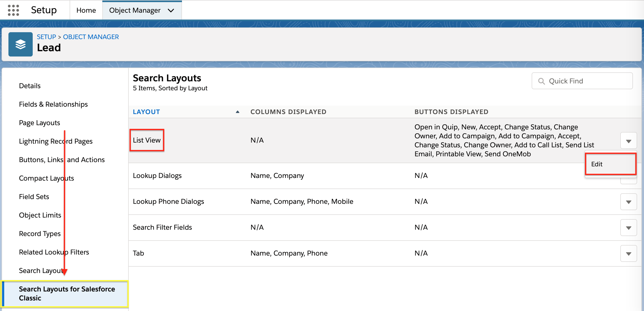Open Search Layouts in the sidebar

tap(42, 271)
